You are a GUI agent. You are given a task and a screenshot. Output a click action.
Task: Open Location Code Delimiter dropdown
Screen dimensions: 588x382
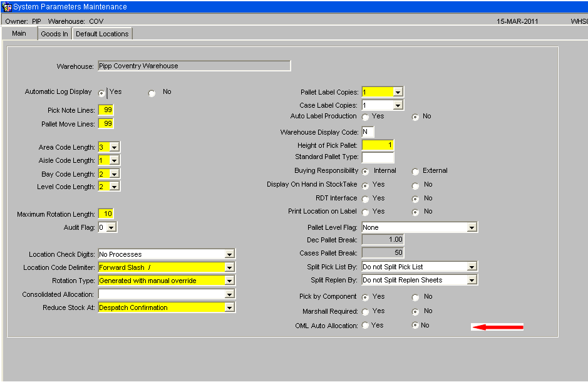point(229,267)
